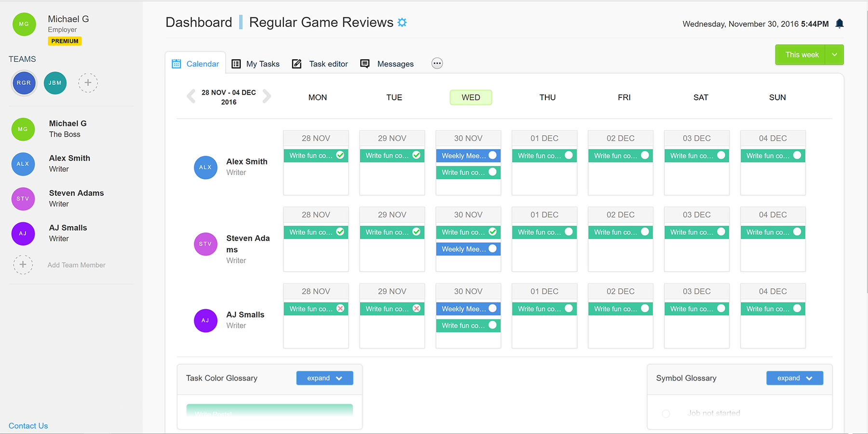Select the WED day header
Viewport: 868px width, 434px height.
click(471, 97)
